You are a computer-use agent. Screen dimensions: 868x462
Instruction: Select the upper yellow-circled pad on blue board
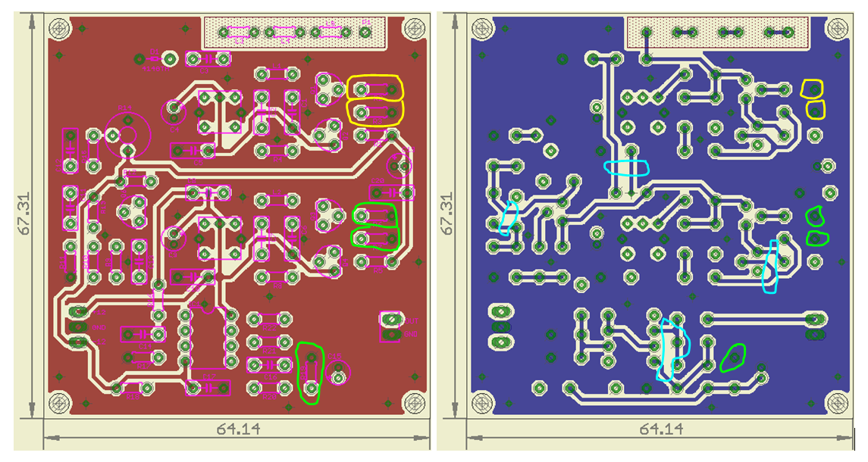point(813,89)
